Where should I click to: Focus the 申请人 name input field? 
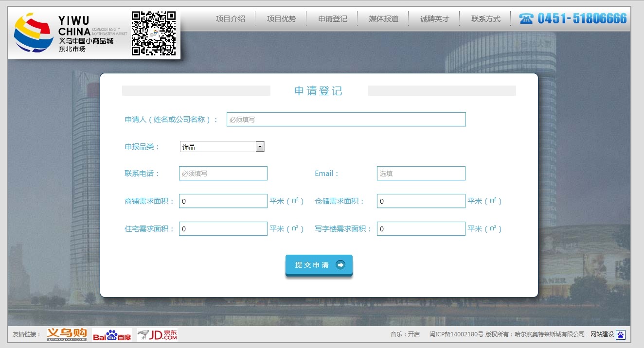coord(346,120)
